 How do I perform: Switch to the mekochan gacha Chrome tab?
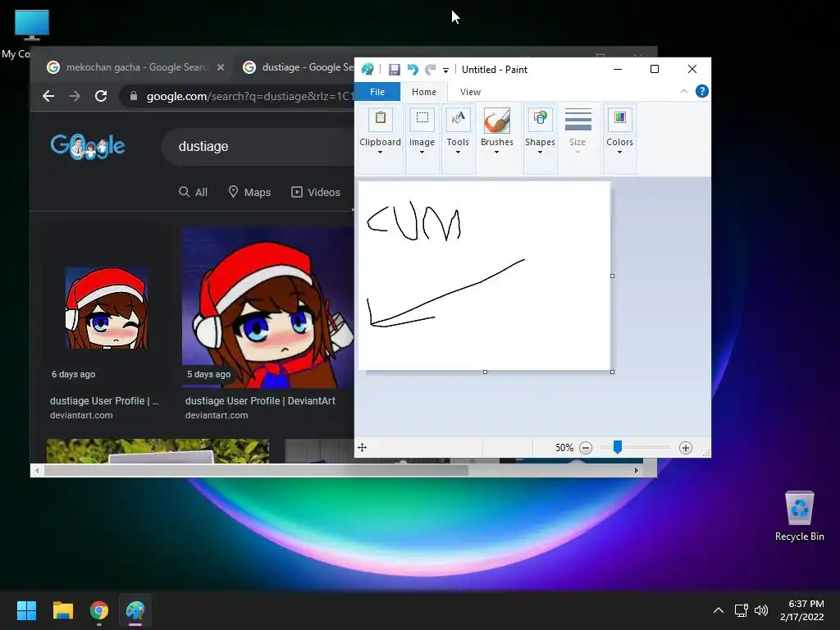click(136, 67)
